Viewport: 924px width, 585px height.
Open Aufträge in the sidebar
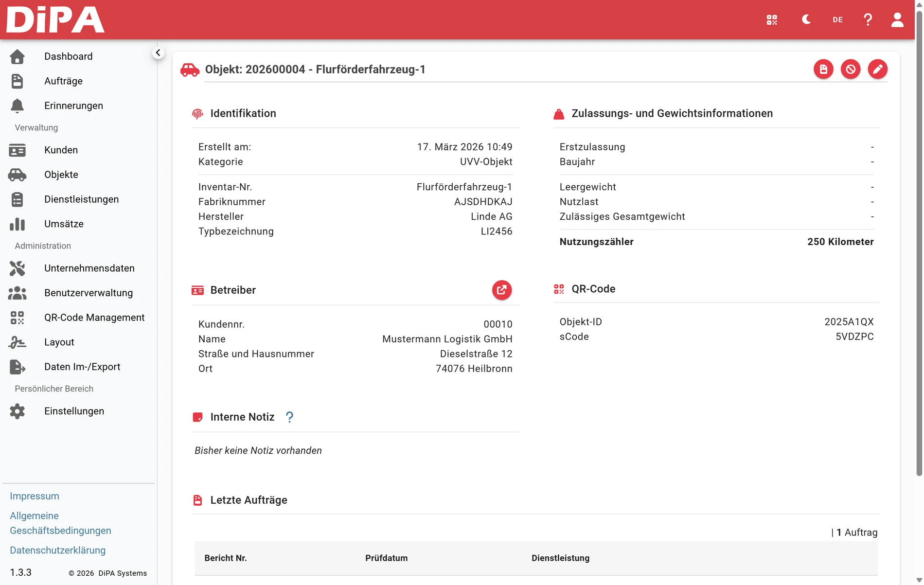63,81
